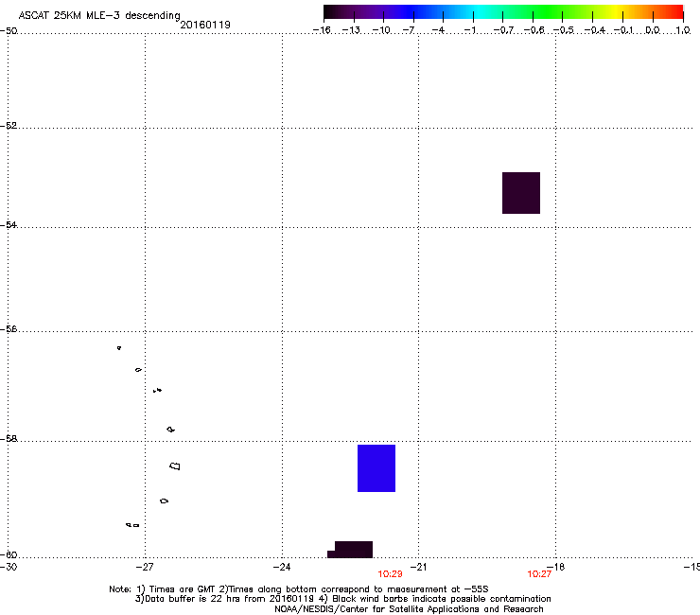Screen dimensions: 700x615
Task: Click the latitude axis label -52
Action: pyautogui.click(x=9, y=126)
